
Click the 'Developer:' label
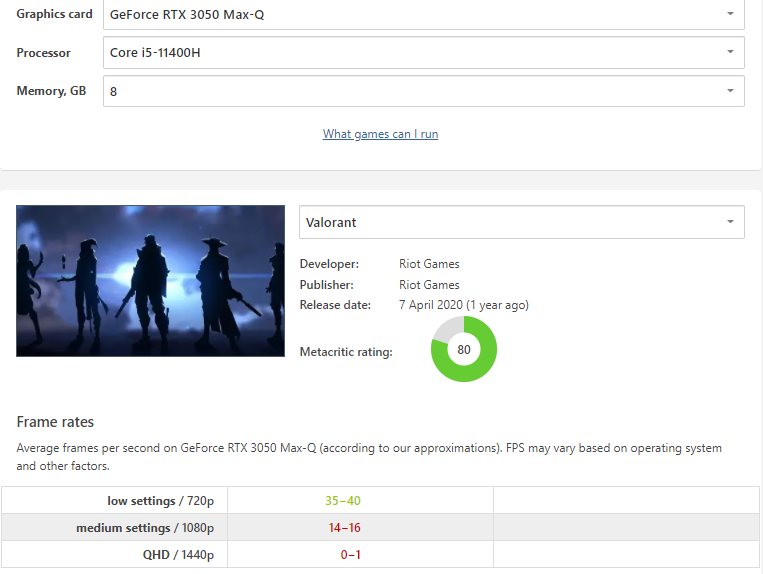[x=329, y=264]
